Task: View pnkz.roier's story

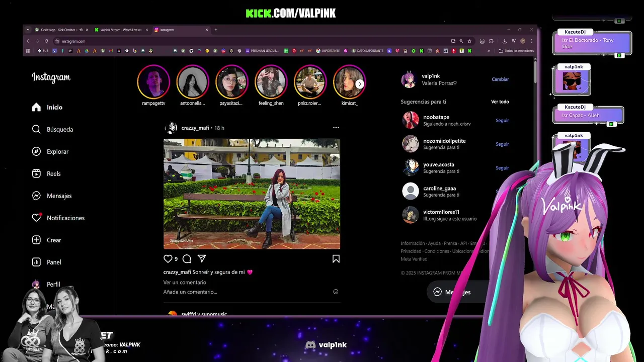Action: click(310, 82)
